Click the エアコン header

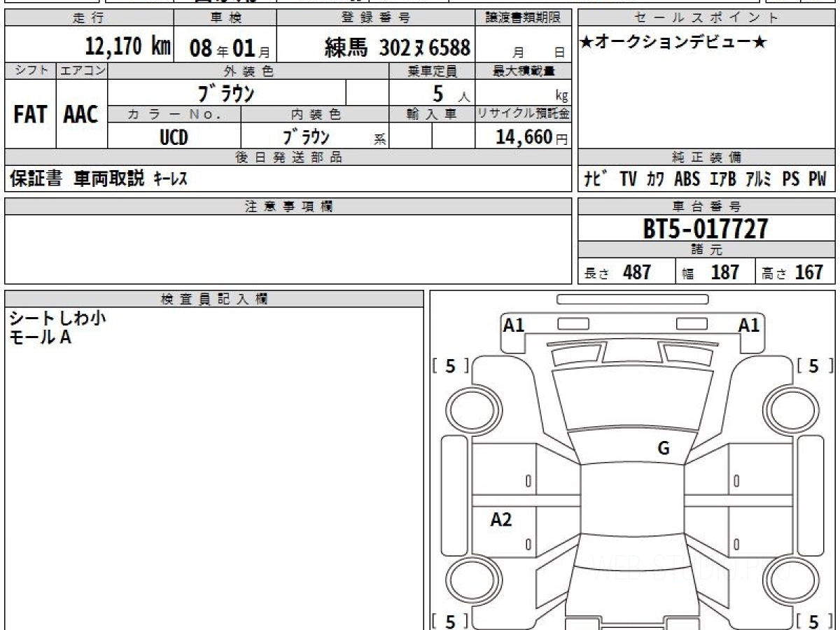(82, 71)
